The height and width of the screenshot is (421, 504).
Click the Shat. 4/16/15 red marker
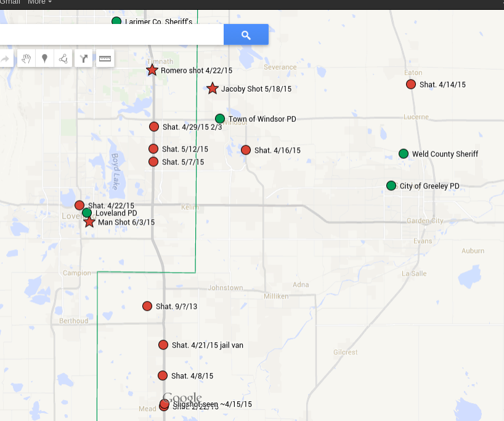pyautogui.click(x=246, y=150)
